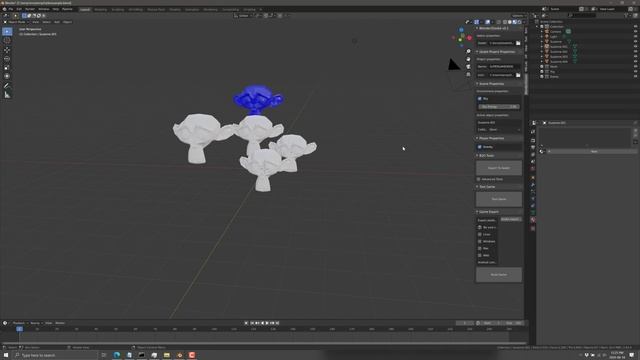640x360 pixels.
Task: Select the 3D Cursor tool
Action: click(7, 40)
